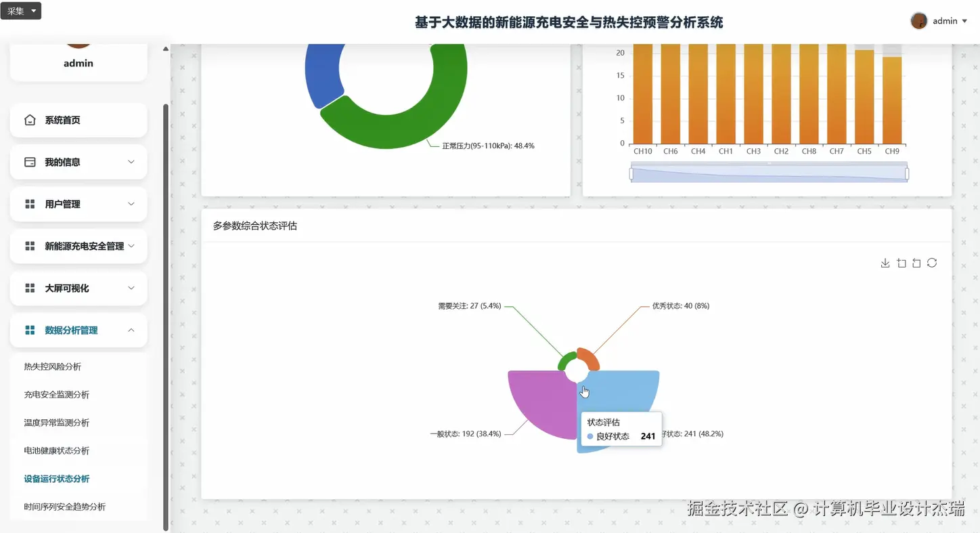Screen dimensions: 980x533
Task: Click the system title in the header
Action: pos(569,22)
